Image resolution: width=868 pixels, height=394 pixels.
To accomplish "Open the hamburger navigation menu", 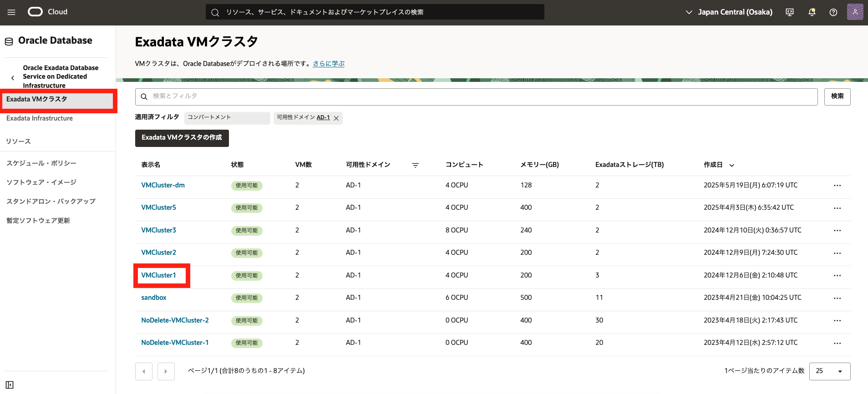I will pyautogui.click(x=11, y=12).
